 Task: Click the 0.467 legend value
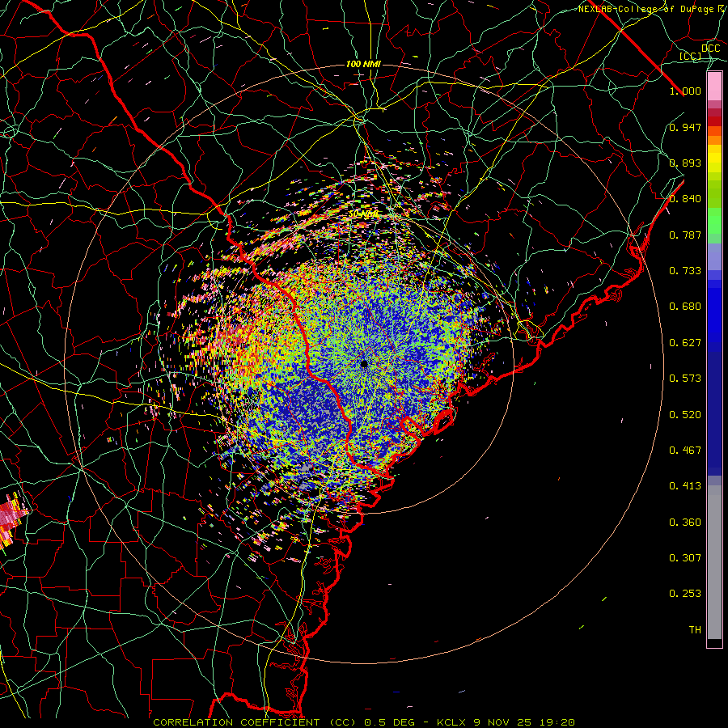coord(685,451)
